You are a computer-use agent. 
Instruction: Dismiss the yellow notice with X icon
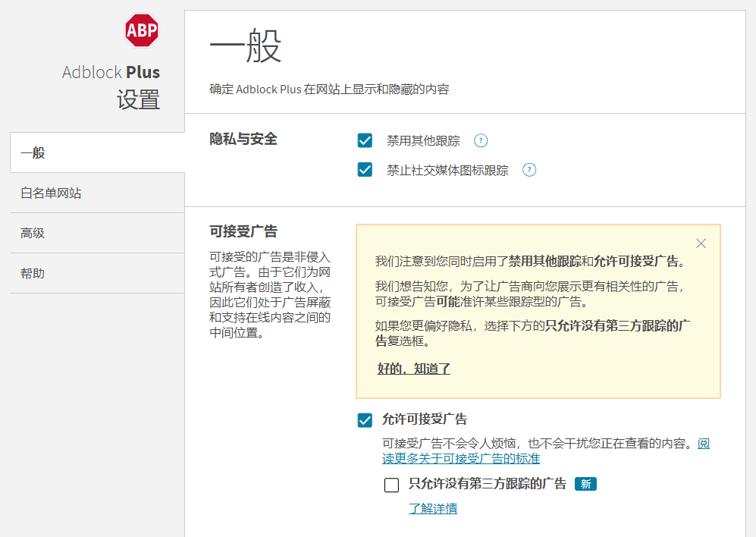click(701, 243)
